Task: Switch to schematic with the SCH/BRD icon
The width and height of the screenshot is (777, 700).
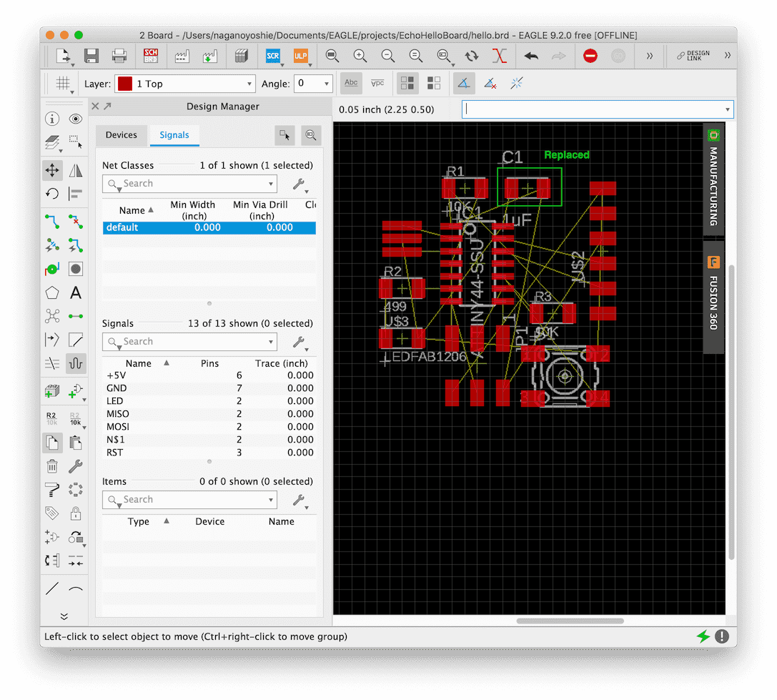Action: pyautogui.click(x=151, y=56)
